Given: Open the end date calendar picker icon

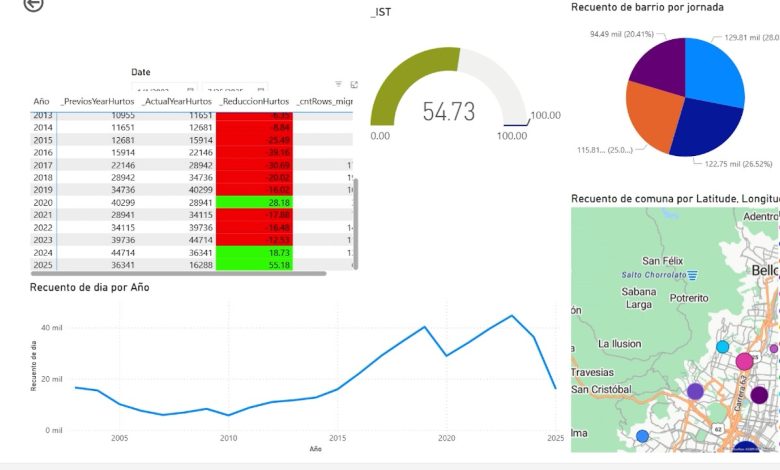Looking at the screenshot, I should tap(260, 91).
